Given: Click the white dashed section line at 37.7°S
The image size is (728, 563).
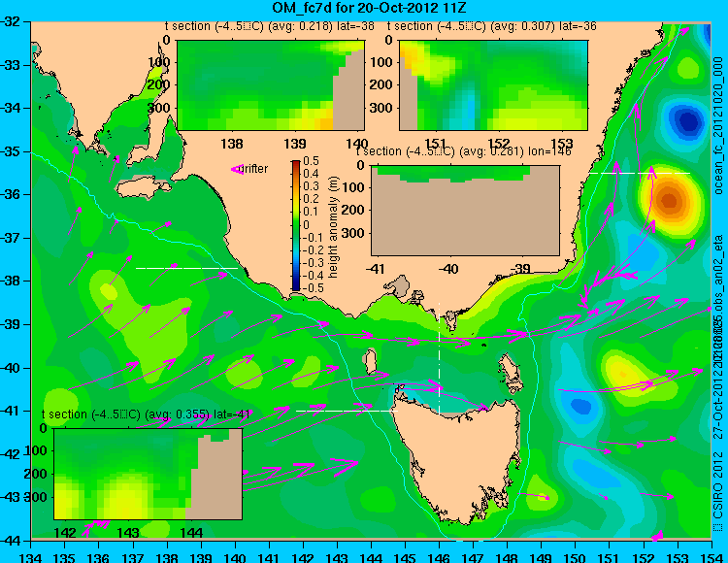Looking at the screenshot, I should pyautogui.click(x=186, y=268).
